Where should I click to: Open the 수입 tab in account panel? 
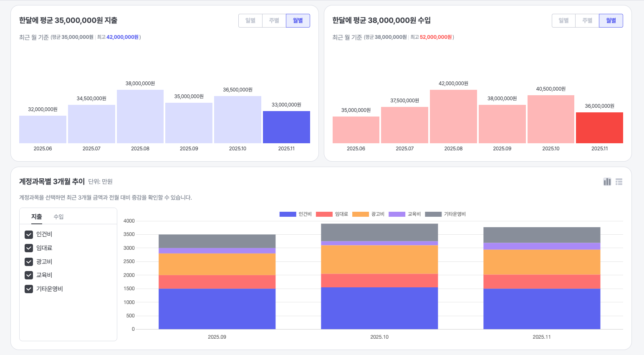point(58,217)
